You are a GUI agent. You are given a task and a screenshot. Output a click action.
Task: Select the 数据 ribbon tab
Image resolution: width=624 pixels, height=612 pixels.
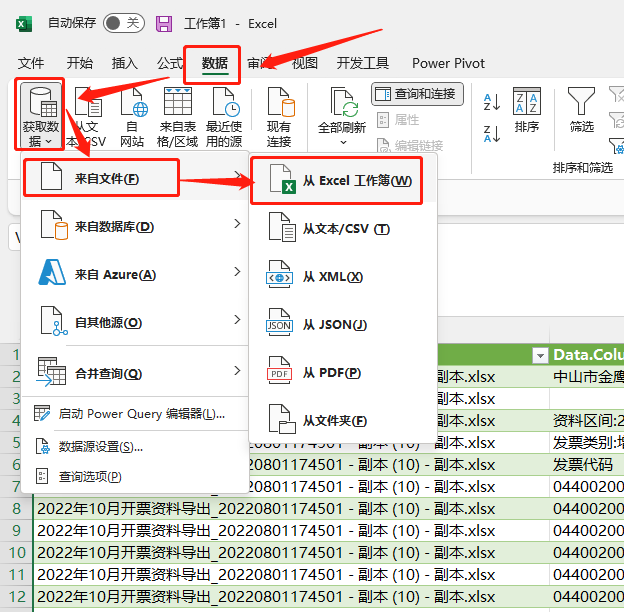point(214,63)
